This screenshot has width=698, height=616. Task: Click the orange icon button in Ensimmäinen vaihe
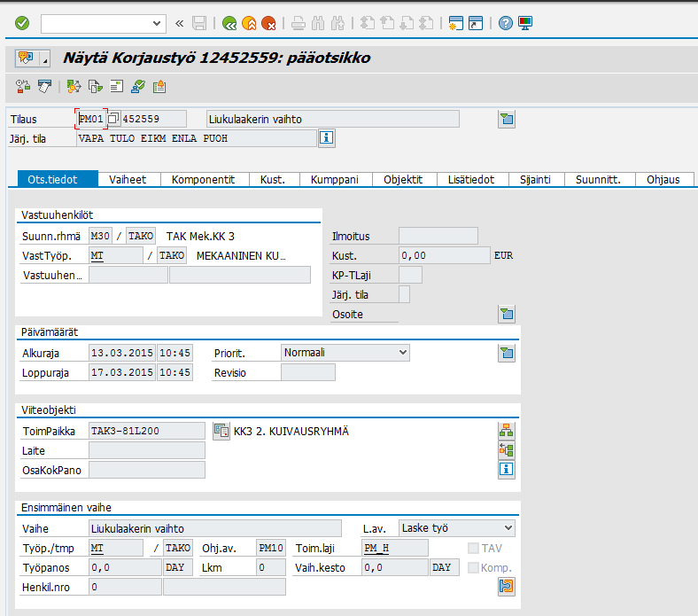pos(507,587)
